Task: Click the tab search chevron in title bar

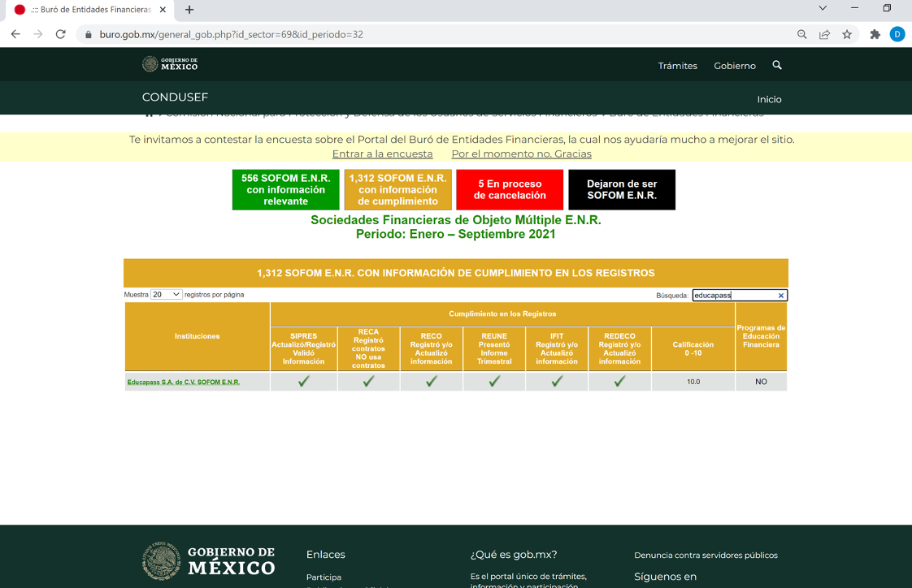Action: pyautogui.click(x=823, y=8)
